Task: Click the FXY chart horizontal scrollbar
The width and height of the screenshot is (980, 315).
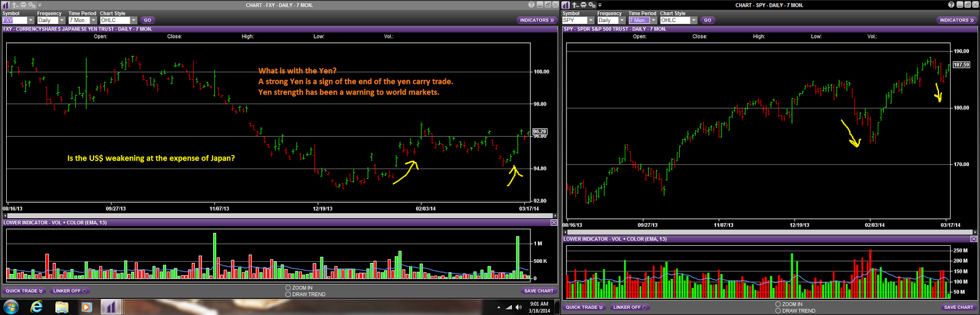Action: 279,216
